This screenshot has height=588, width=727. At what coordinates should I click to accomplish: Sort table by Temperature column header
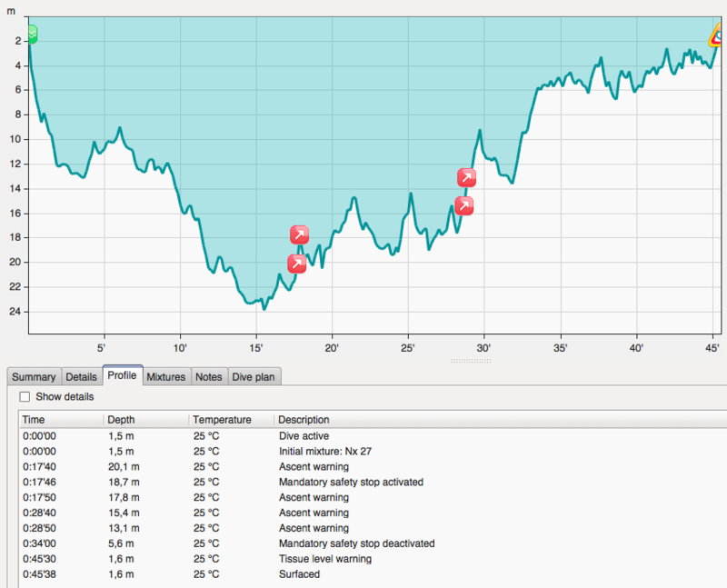232,420
